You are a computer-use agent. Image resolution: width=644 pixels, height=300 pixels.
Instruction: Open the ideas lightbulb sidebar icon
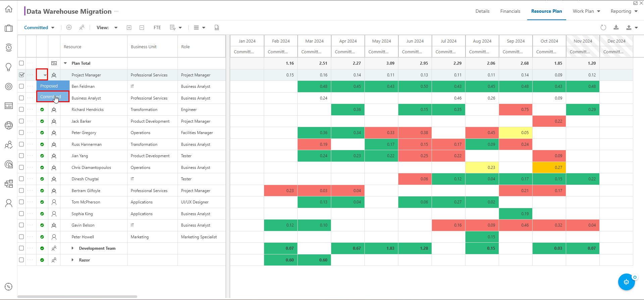coord(9,67)
